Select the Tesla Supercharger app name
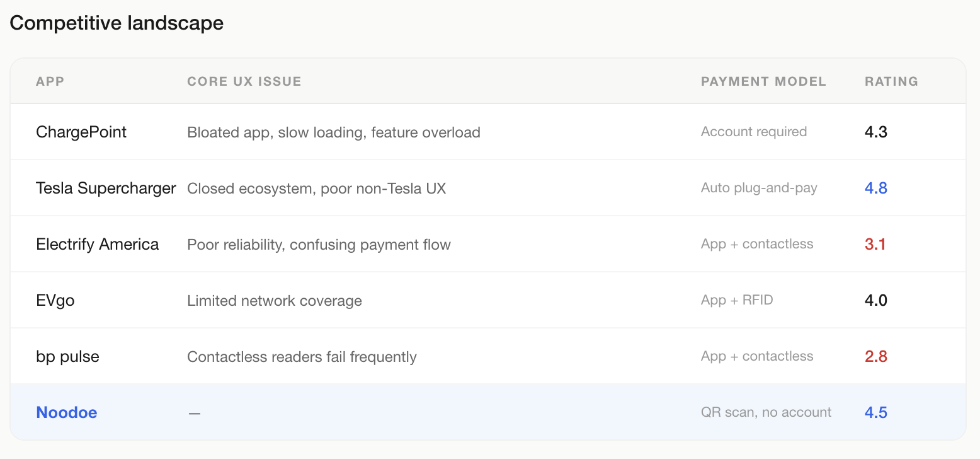The height and width of the screenshot is (459, 980). coord(106,188)
